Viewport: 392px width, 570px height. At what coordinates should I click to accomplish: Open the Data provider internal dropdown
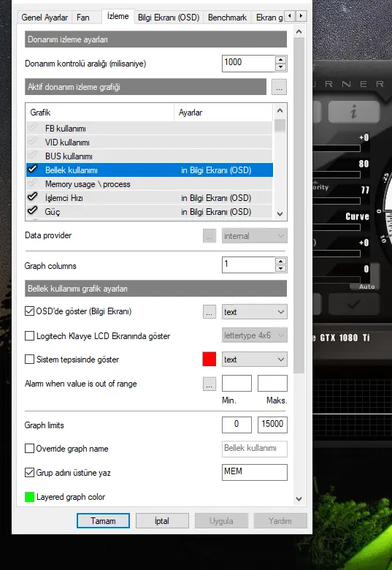click(255, 236)
